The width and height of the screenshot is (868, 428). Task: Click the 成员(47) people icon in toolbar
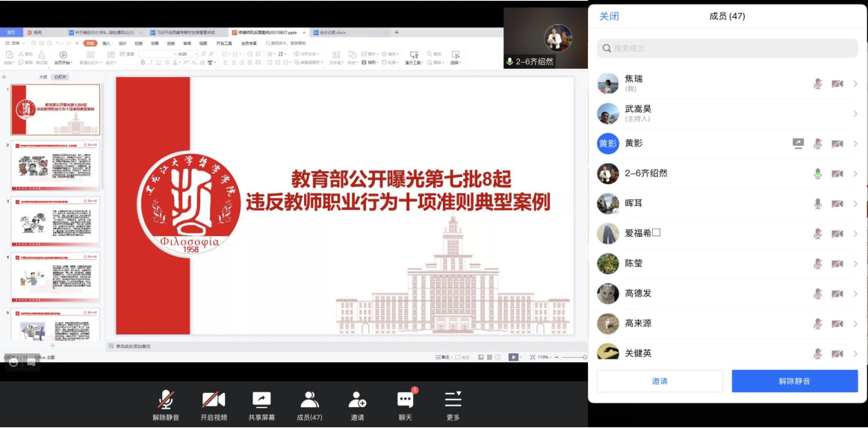309,400
